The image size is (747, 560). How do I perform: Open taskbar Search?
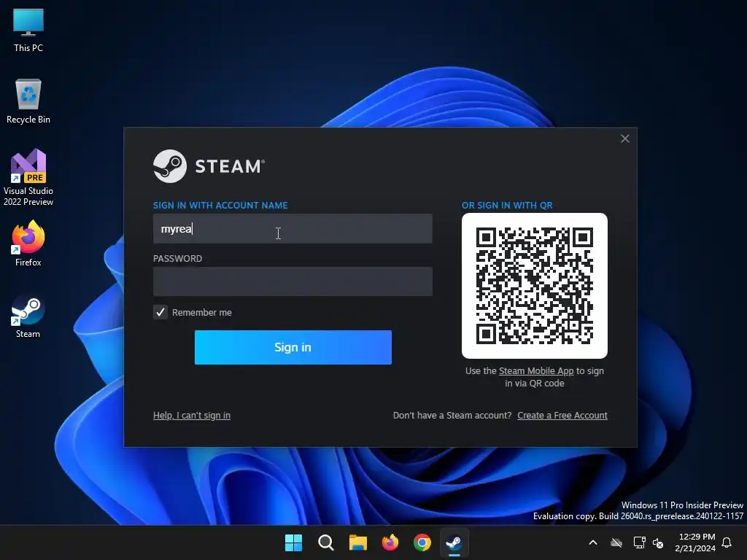[326, 542]
